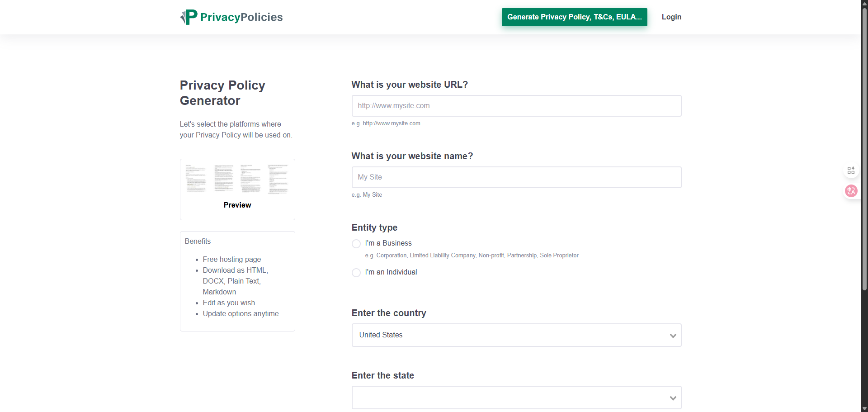The height and width of the screenshot is (412, 868).
Task: Click the scrollbar down arrow
Action: coord(864,408)
